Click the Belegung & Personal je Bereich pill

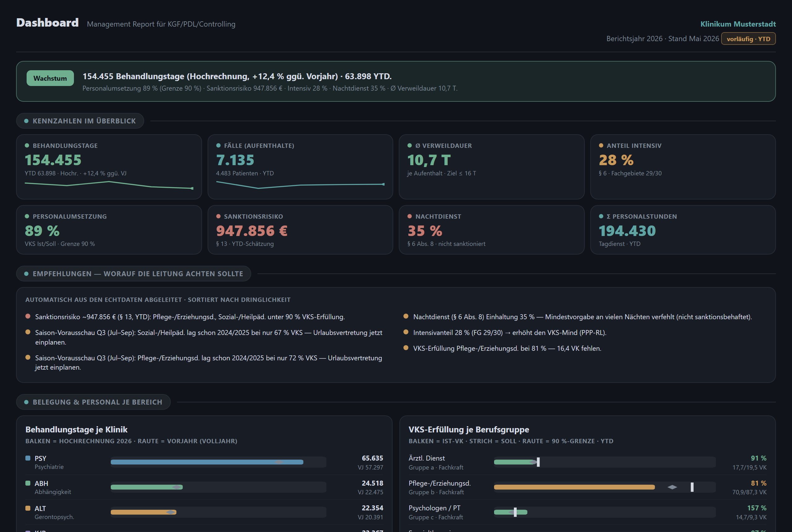click(x=93, y=402)
